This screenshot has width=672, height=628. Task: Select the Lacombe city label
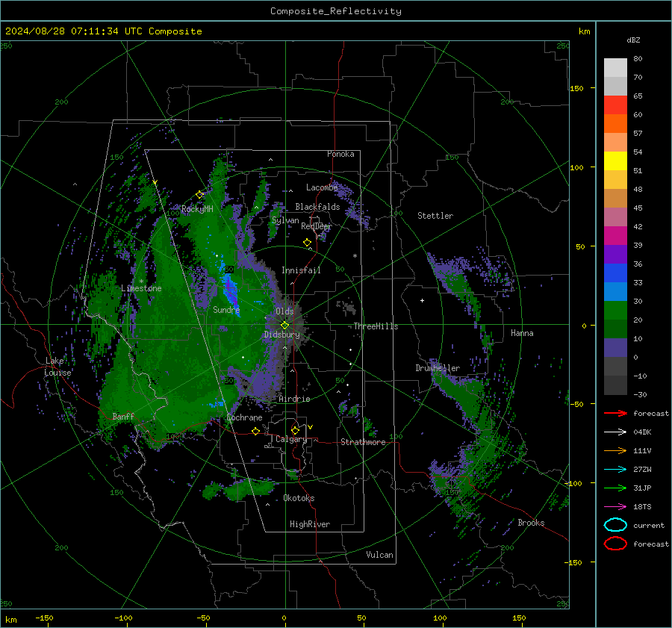click(x=322, y=187)
